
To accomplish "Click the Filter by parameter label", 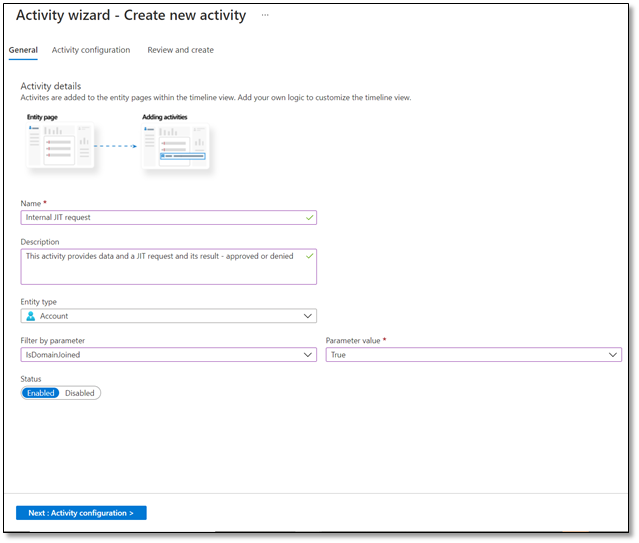I will (53, 340).
